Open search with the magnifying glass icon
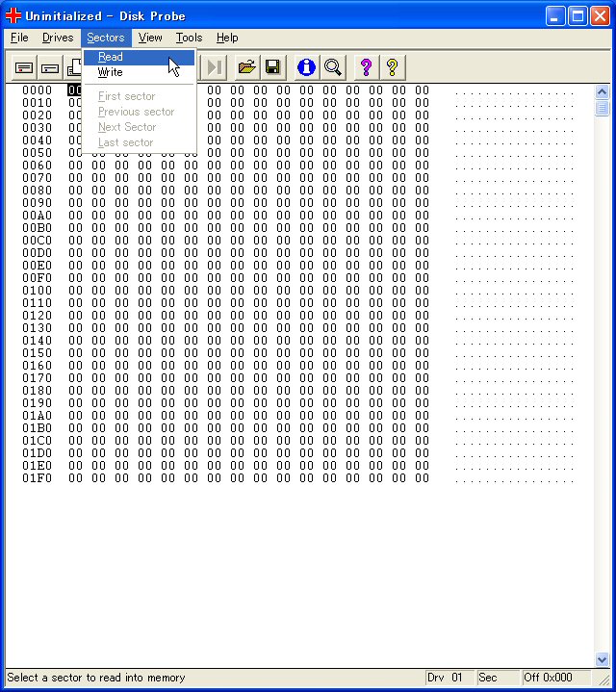 click(x=333, y=67)
